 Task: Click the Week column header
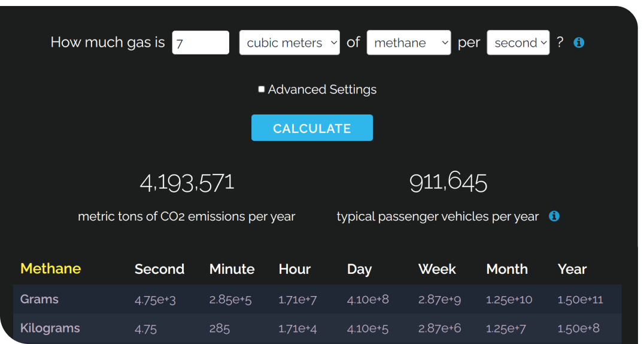[x=437, y=269]
